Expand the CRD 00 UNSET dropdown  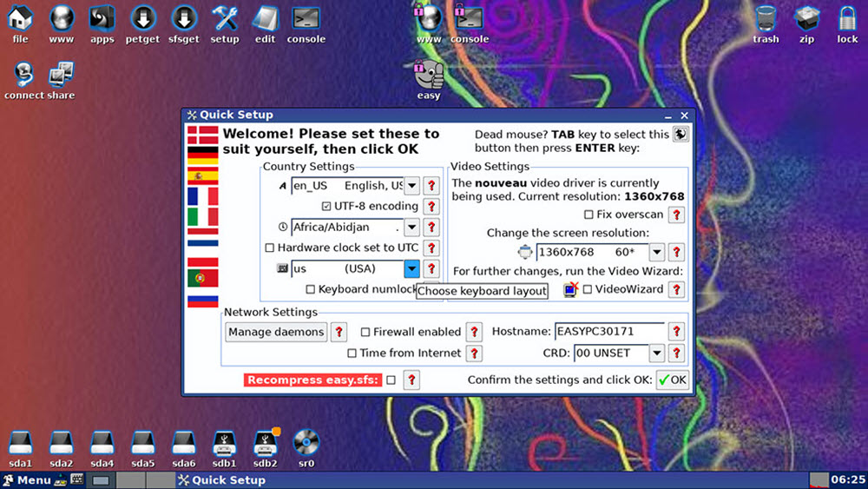coord(656,354)
